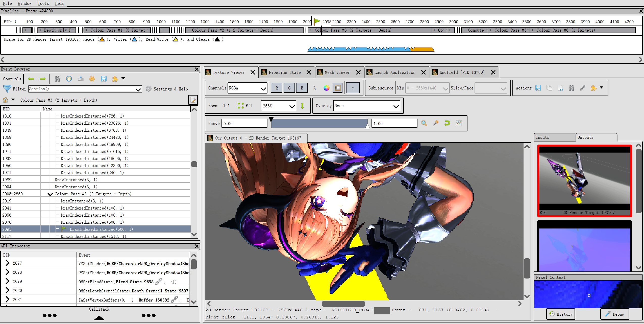Screen dimensions: 644x324
Task: Expand API Inspector event 2080
Action: [x=7, y=290]
